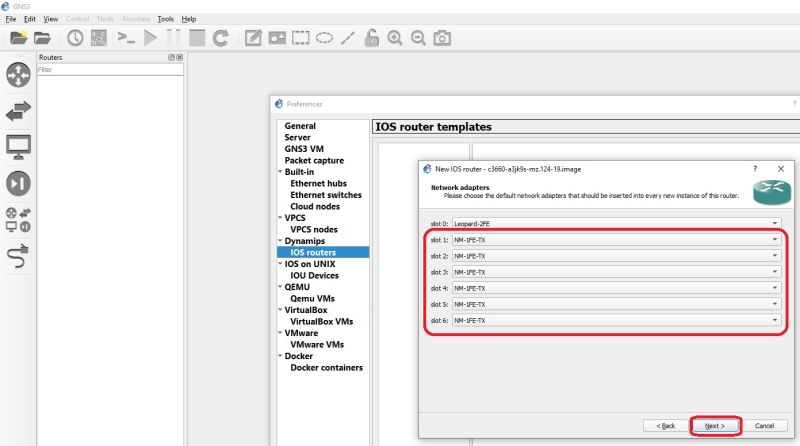Screen dimensions: 800x446
Task: Click the Next button in wizard
Action: (x=715, y=426)
